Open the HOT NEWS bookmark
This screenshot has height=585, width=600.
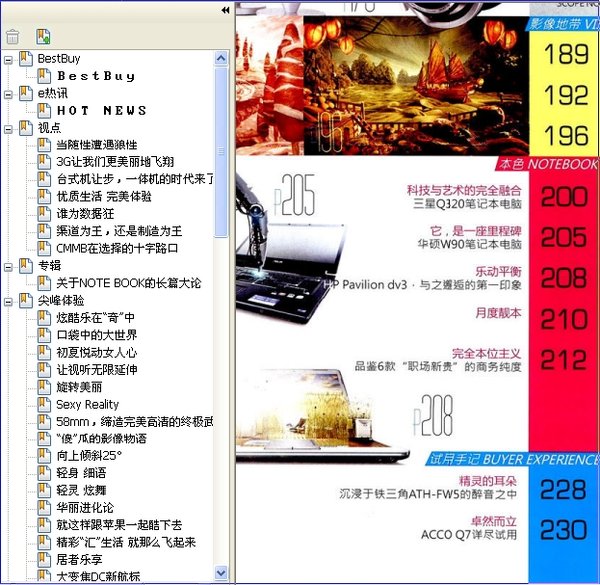[101, 111]
